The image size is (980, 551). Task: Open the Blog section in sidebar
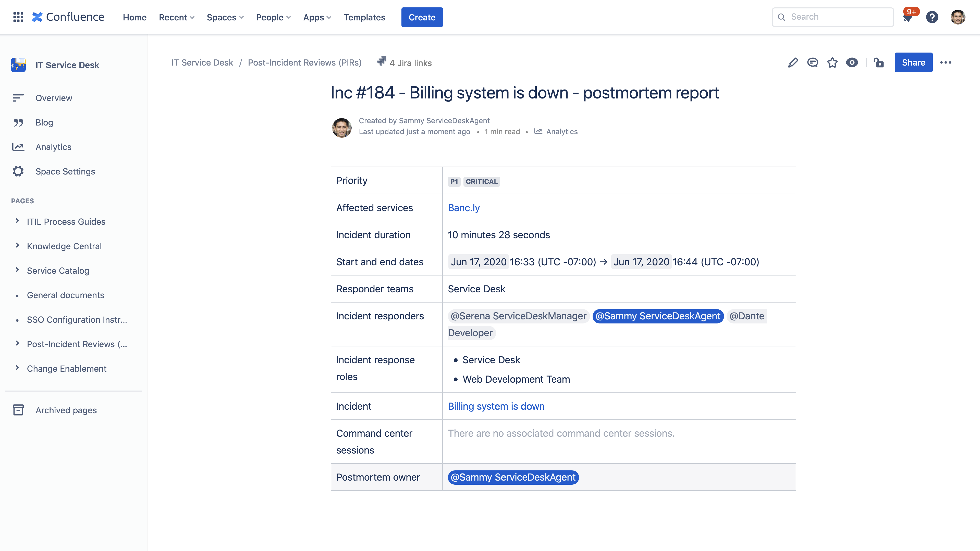pos(44,122)
